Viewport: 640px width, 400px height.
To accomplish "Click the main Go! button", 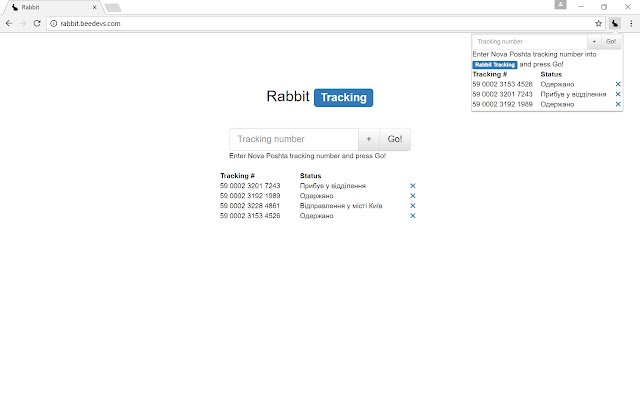I will [395, 139].
